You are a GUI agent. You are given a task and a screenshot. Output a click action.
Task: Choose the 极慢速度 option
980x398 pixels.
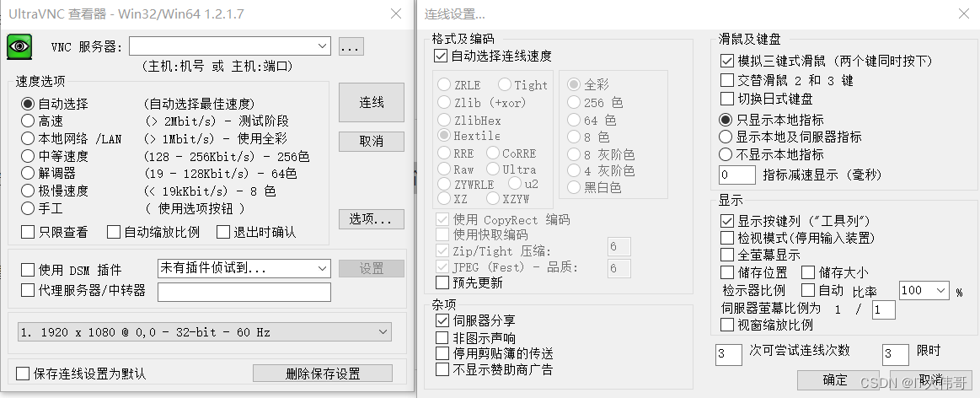pos(28,191)
